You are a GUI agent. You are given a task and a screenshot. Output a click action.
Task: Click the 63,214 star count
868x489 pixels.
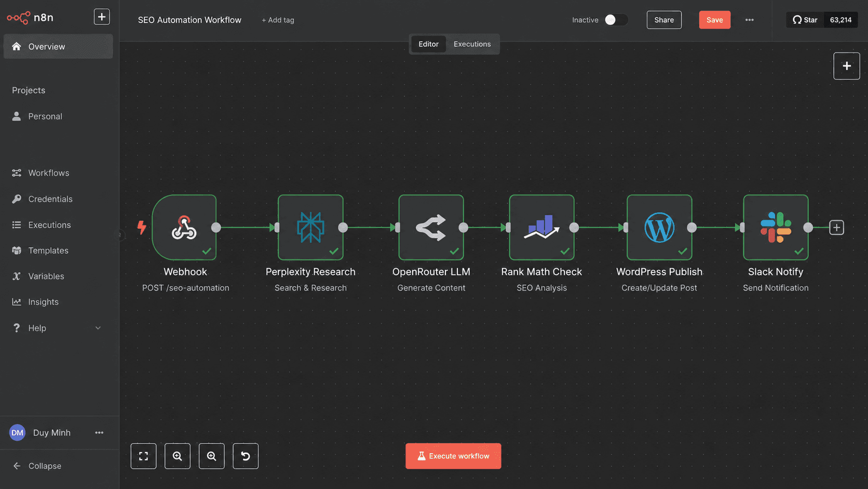point(840,20)
